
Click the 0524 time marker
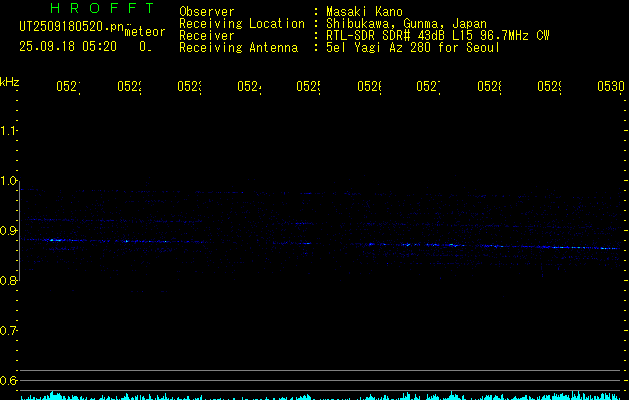[249, 86]
